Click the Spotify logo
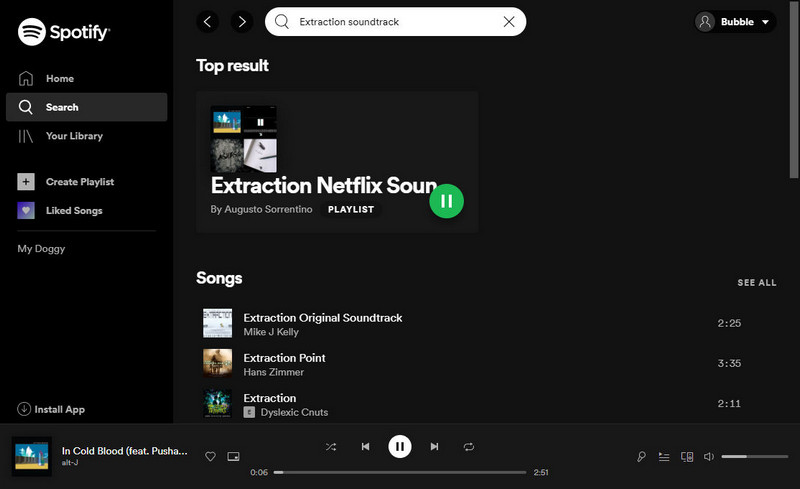The height and width of the screenshot is (489, 800). coord(64,32)
